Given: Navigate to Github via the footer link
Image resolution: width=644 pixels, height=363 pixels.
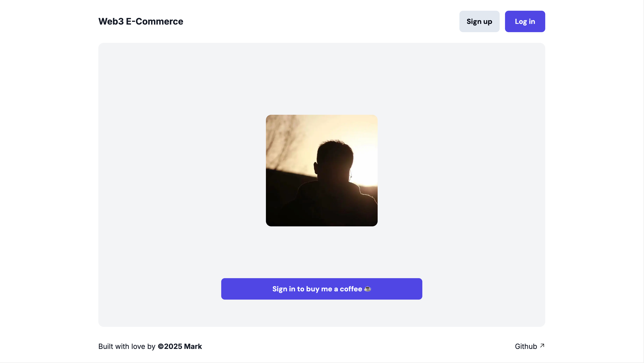Looking at the screenshot, I should coord(526,346).
